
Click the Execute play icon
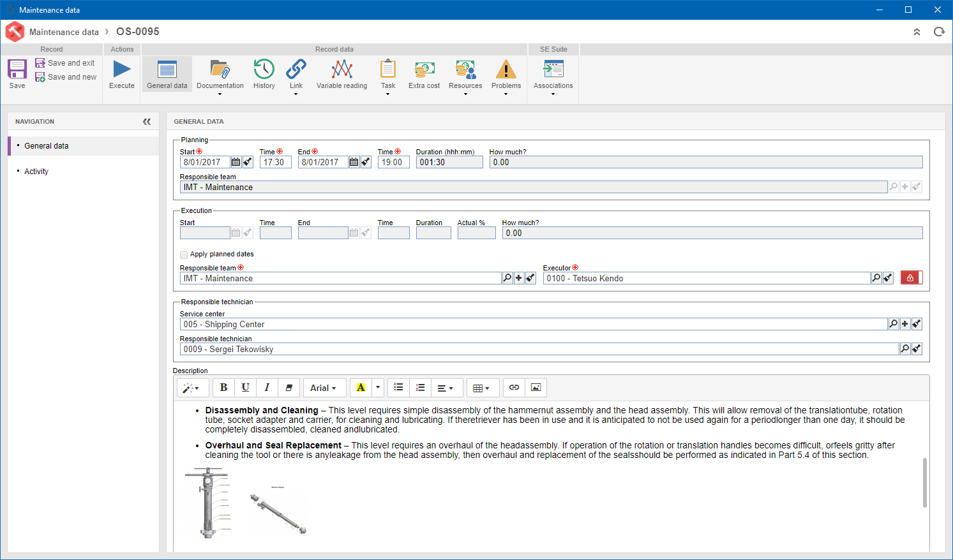(122, 69)
